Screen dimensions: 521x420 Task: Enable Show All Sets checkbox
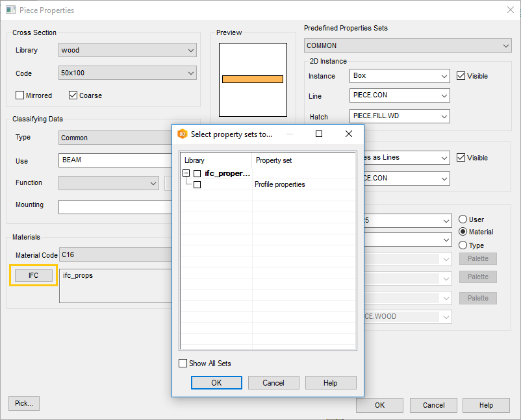183,364
